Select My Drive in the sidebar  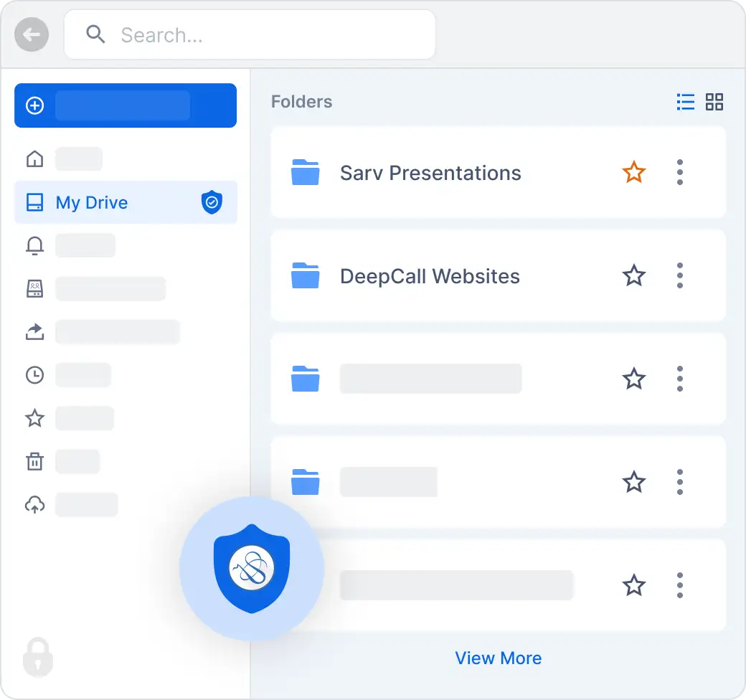click(x=92, y=202)
